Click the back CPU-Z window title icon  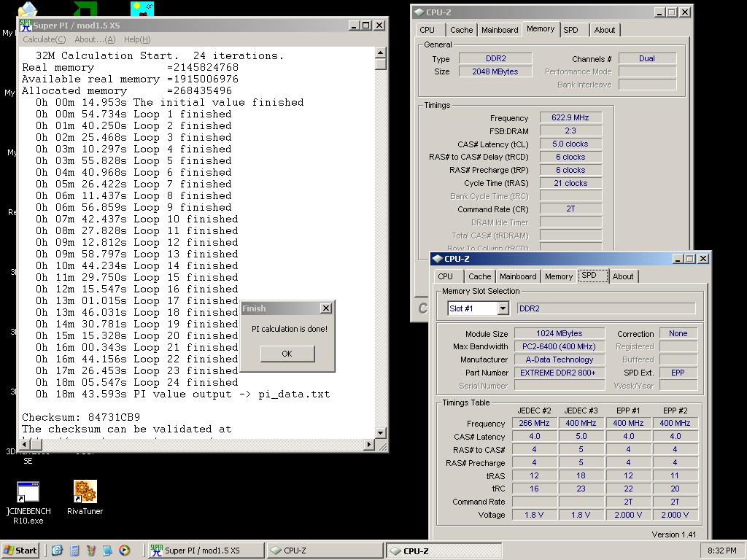pos(419,12)
